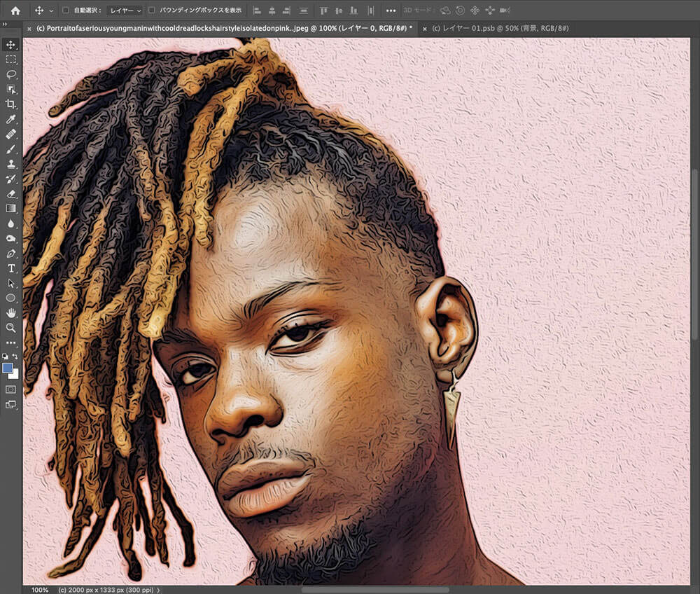
Task: Select the Hand tool
Action: pyautogui.click(x=11, y=312)
